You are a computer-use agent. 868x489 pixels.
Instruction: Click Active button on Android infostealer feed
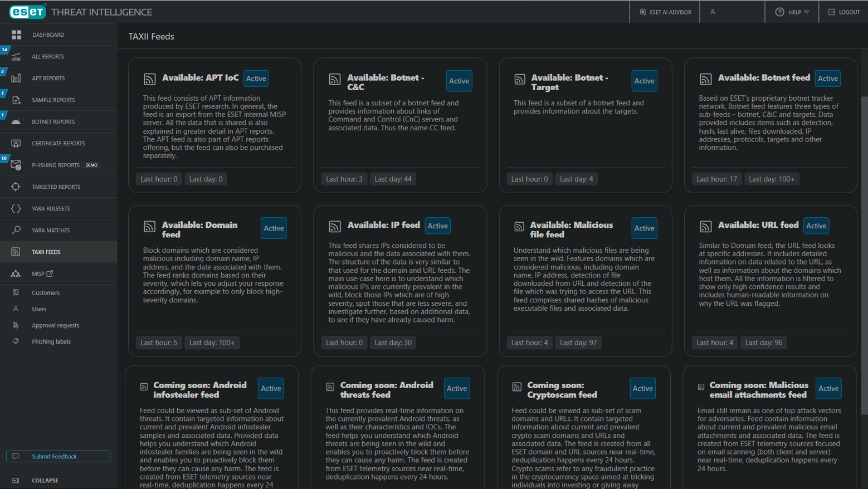(x=271, y=388)
